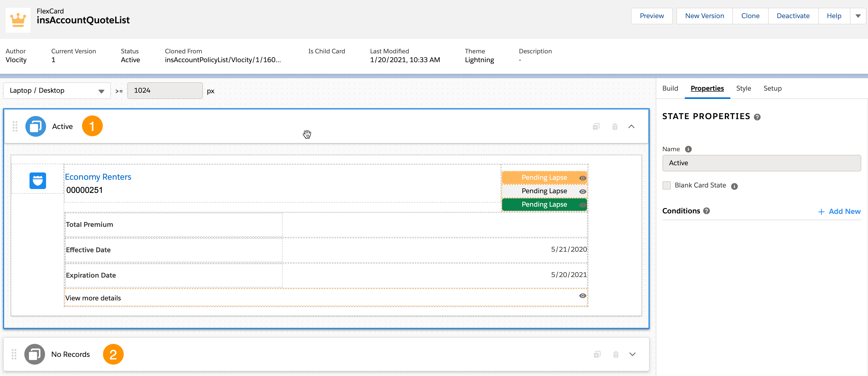This screenshot has height=376, width=868.
Task: Switch to the Style tab
Action: [x=743, y=88]
